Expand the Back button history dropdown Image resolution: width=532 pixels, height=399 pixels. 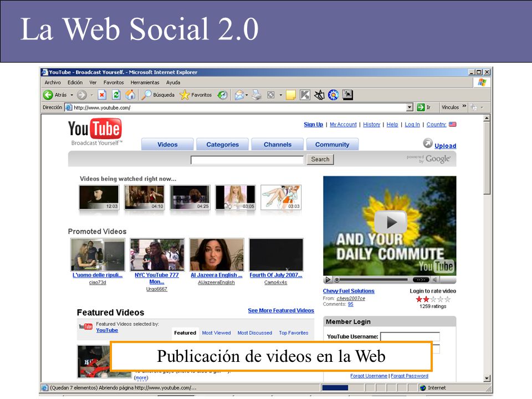pyautogui.click(x=72, y=95)
